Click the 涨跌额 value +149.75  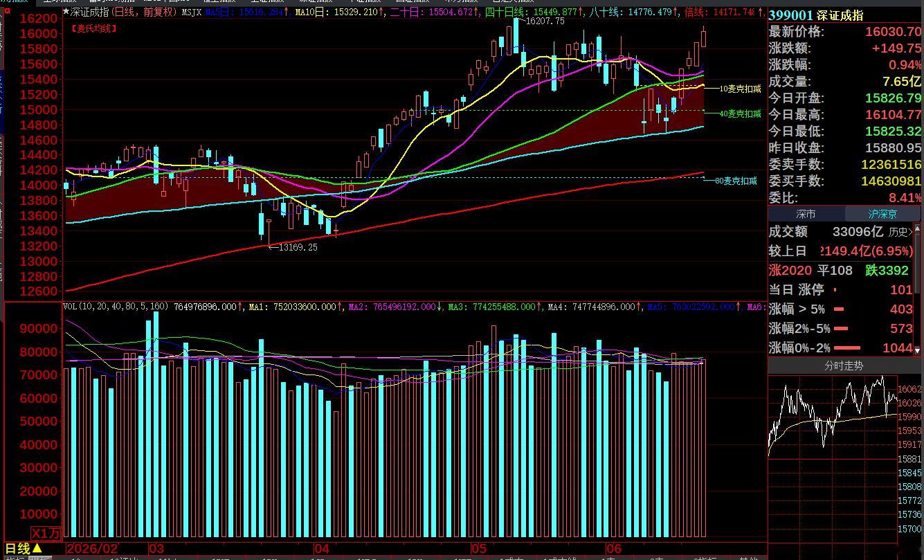point(896,48)
